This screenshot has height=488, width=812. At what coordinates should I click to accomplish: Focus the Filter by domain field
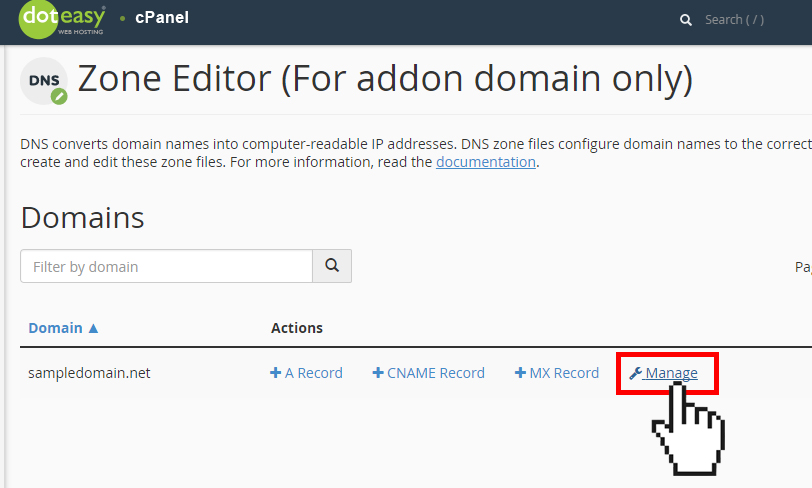pyautogui.click(x=166, y=266)
